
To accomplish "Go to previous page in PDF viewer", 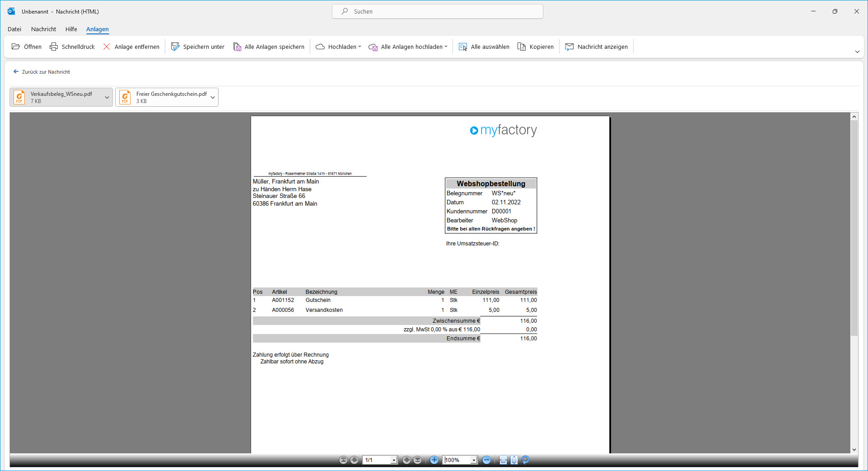I will click(355, 460).
